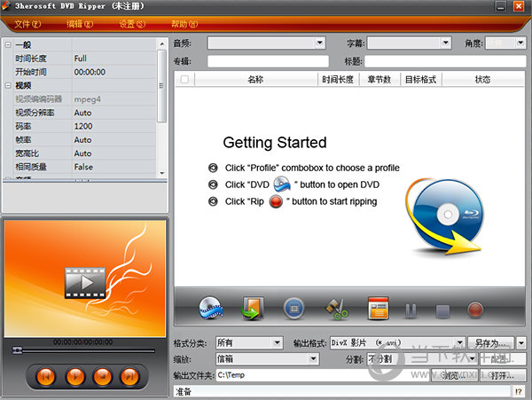The image size is (532, 400).
Task: Start ripping with the red Rip button
Action: [x=475, y=310]
